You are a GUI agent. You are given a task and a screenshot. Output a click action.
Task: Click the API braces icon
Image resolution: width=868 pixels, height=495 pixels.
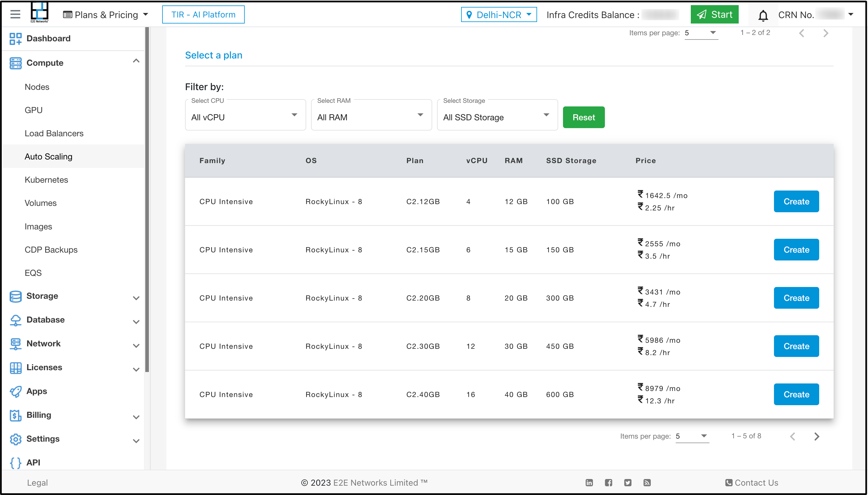[16, 463]
